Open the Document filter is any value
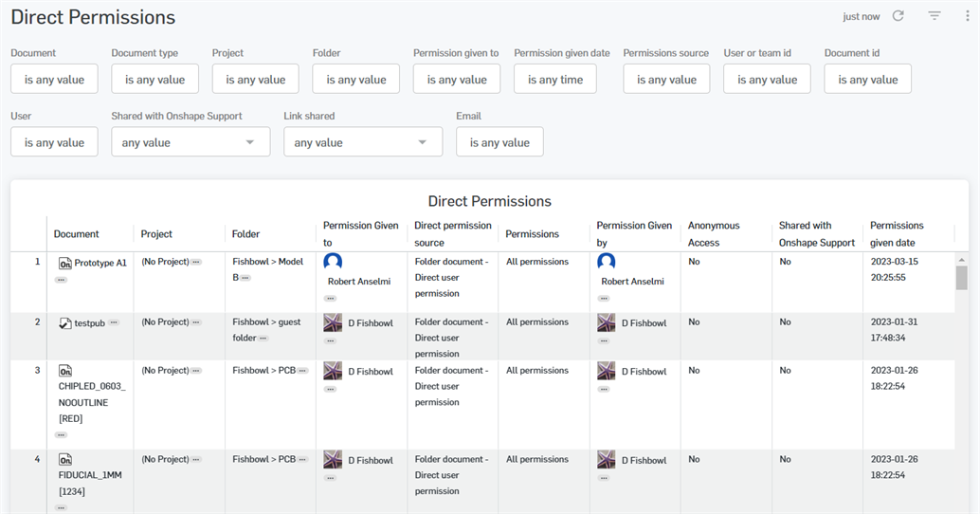The width and height of the screenshot is (980, 514). [54, 79]
